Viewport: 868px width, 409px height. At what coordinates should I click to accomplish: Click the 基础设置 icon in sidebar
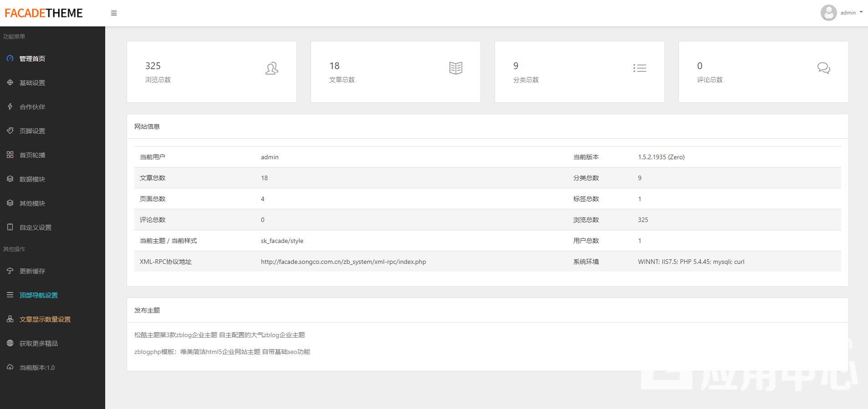(x=10, y=82)
